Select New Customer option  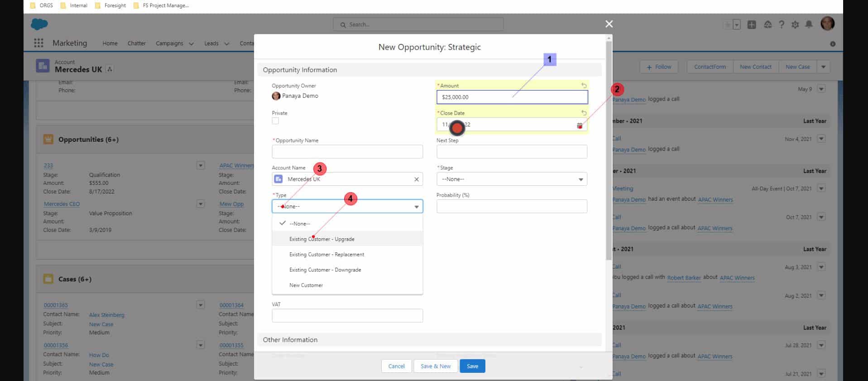point(347,285)
